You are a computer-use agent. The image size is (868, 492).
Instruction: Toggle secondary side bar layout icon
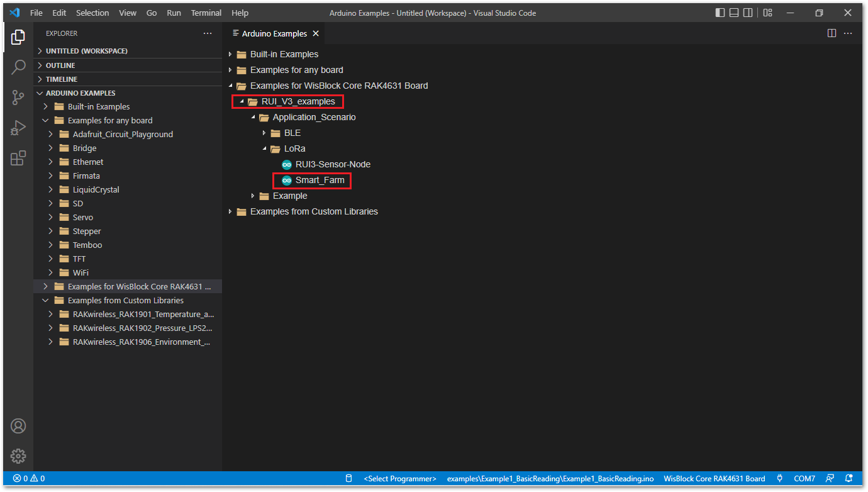(748, 13)
